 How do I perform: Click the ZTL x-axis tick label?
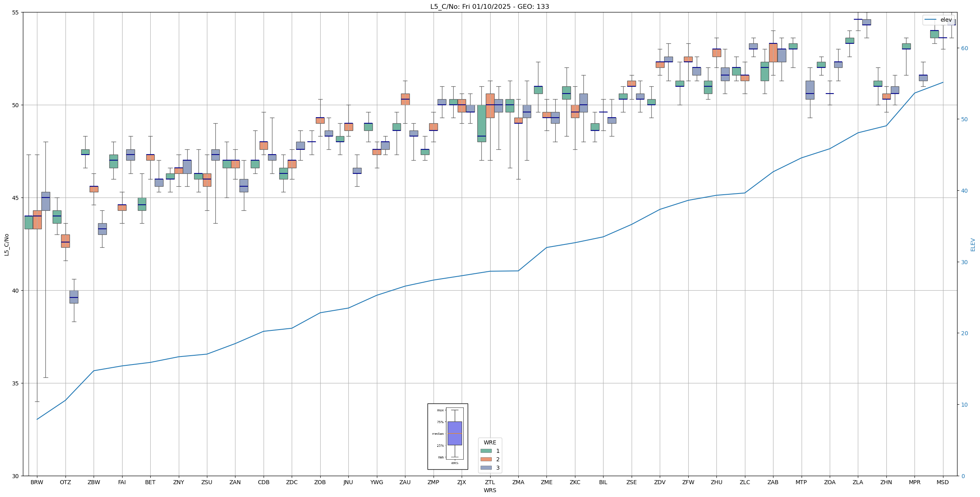pyautogui.click(x=490, y=482)
